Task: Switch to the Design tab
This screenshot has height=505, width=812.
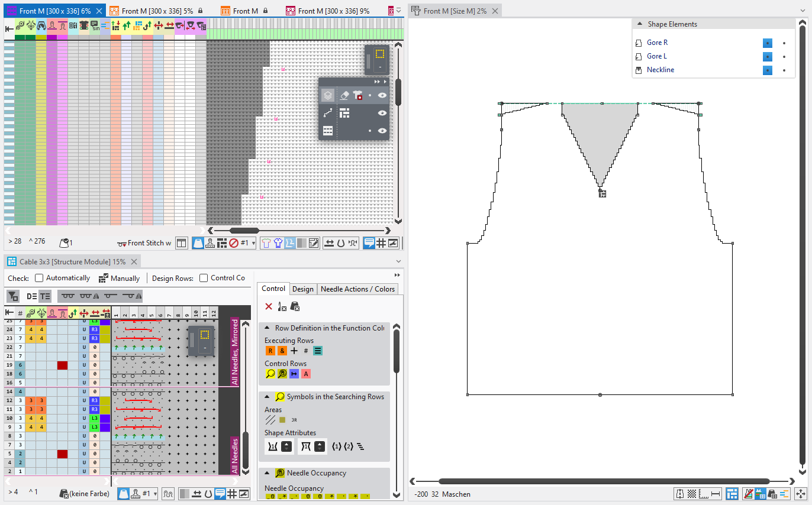Action: 302,289
